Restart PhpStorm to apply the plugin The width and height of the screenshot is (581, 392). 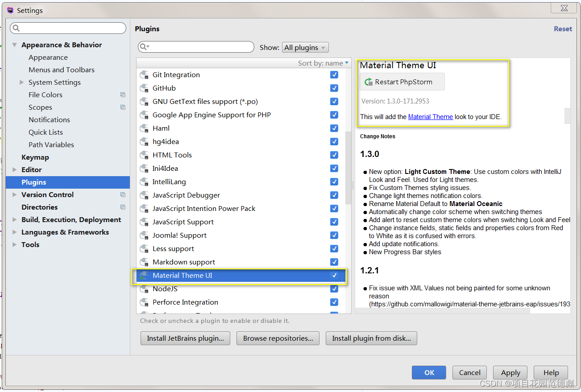403,82
